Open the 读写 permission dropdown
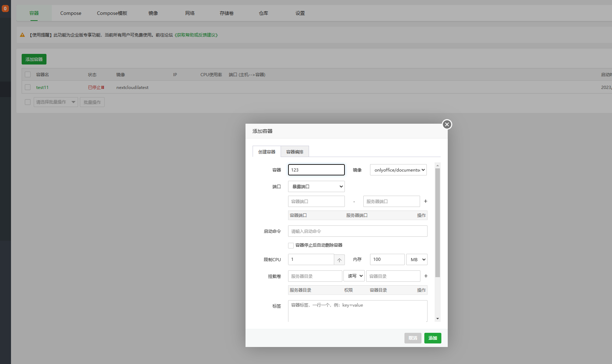The height and width of the screenshot is (364, 612). click(x=354, y=276)
